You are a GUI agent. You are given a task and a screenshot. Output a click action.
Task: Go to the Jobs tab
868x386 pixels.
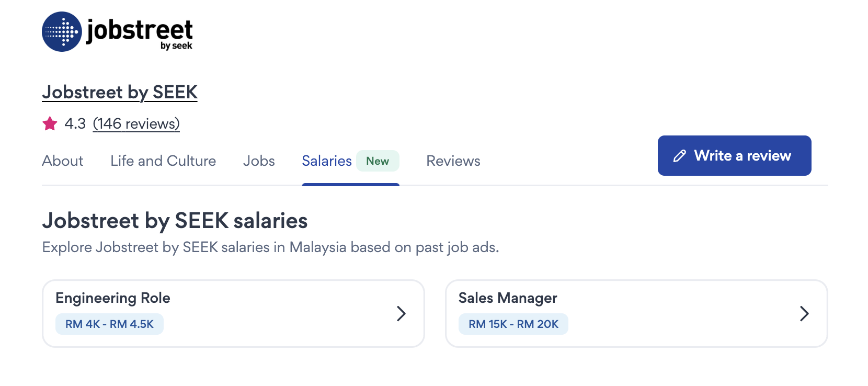point(259,161)
